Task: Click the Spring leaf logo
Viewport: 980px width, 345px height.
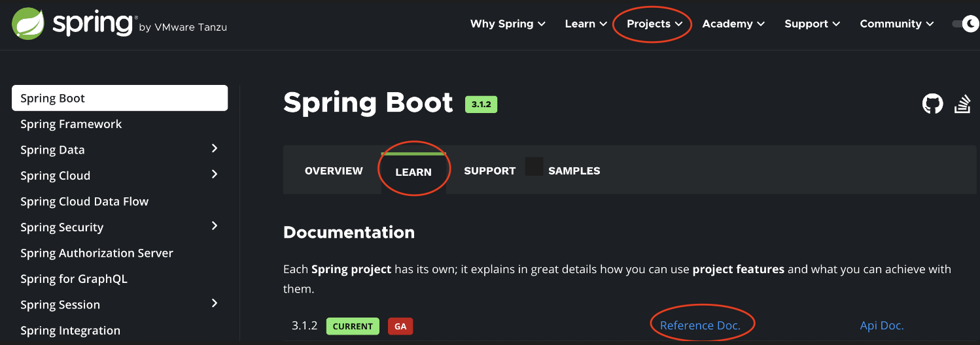Action: [x=28, y=24]
